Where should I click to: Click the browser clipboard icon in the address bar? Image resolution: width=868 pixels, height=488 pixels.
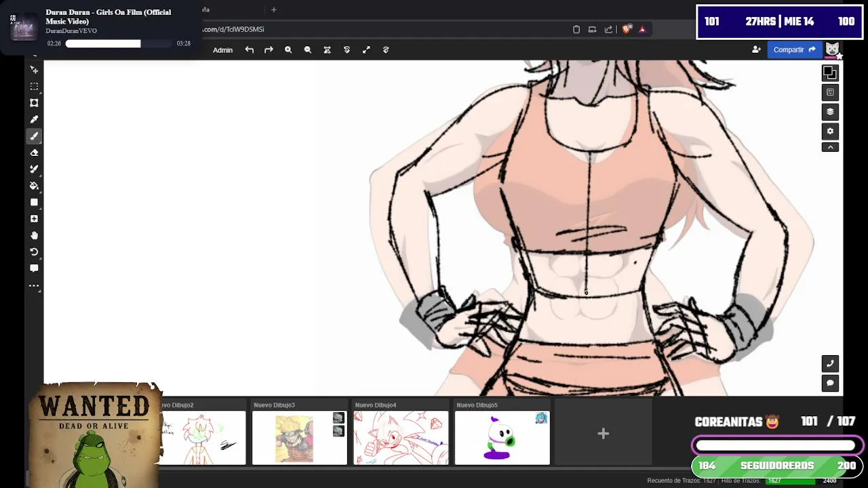(x=576, y=29)
